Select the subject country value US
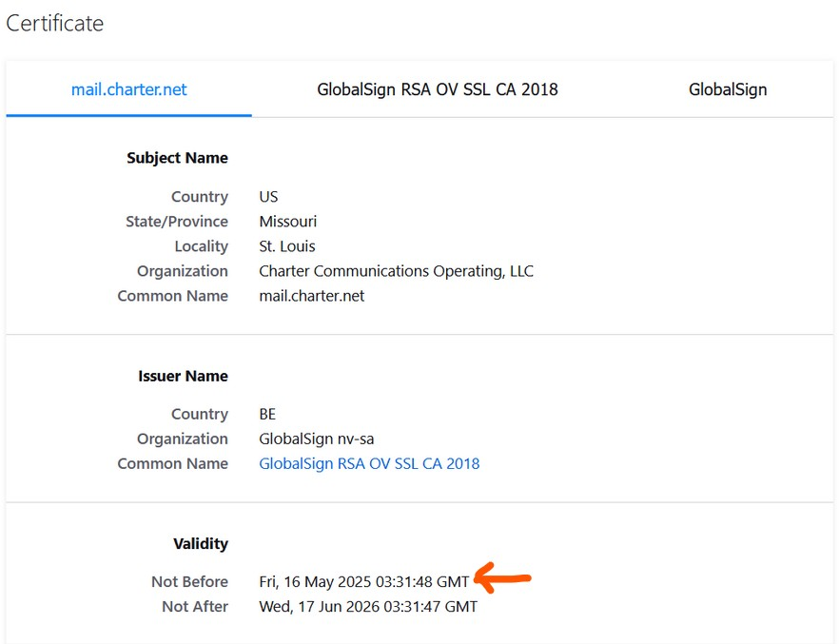 [268, 197]
